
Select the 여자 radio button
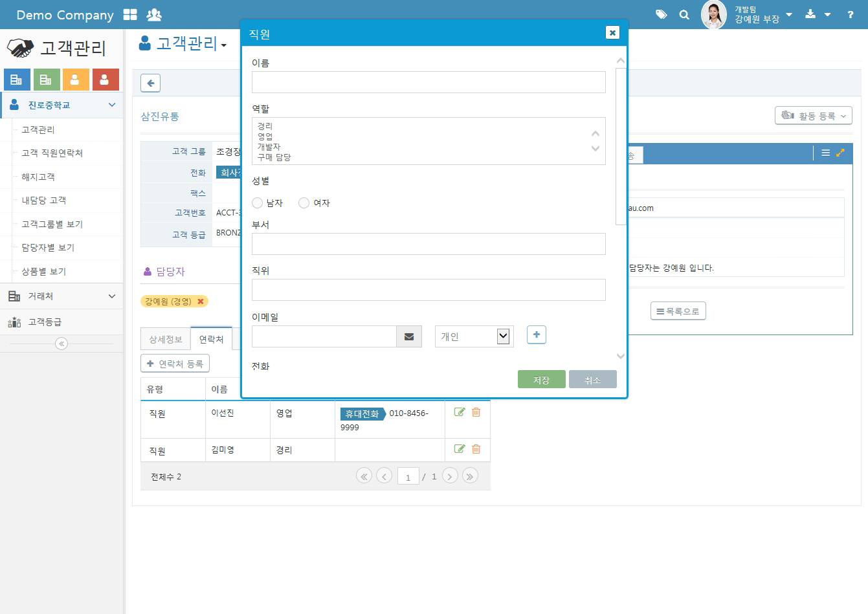click(x=304, y=203)
